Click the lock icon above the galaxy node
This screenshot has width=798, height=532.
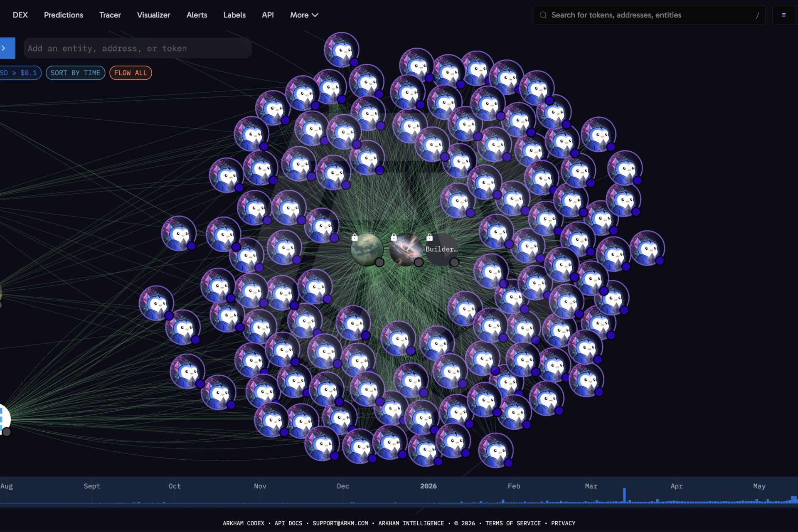(x=394, y=237)
